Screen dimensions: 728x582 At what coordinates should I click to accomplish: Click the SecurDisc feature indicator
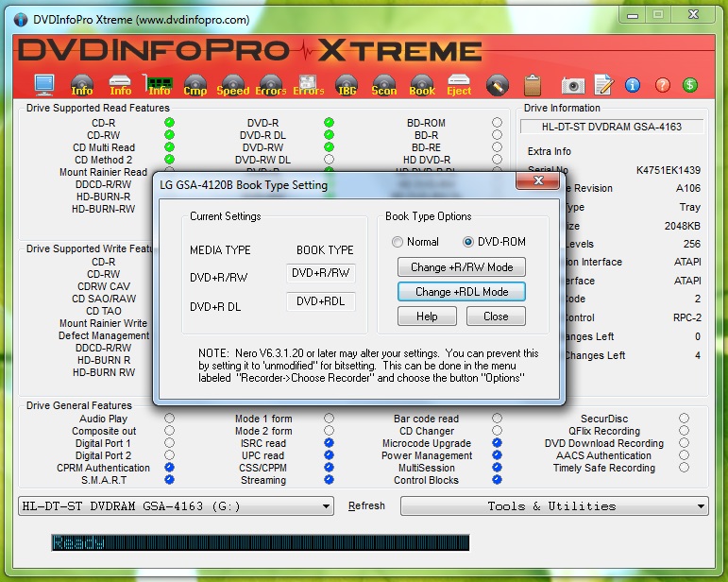(684, 418)
